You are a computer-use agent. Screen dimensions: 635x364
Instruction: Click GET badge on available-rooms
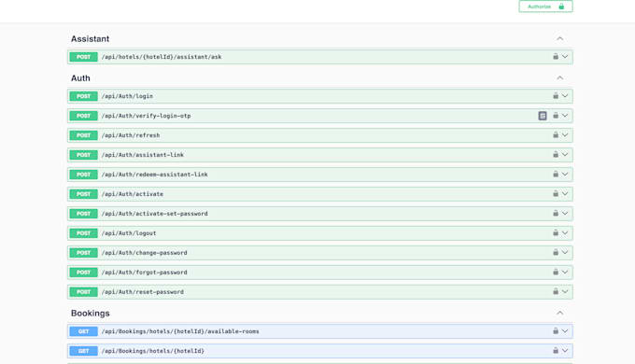83,331
